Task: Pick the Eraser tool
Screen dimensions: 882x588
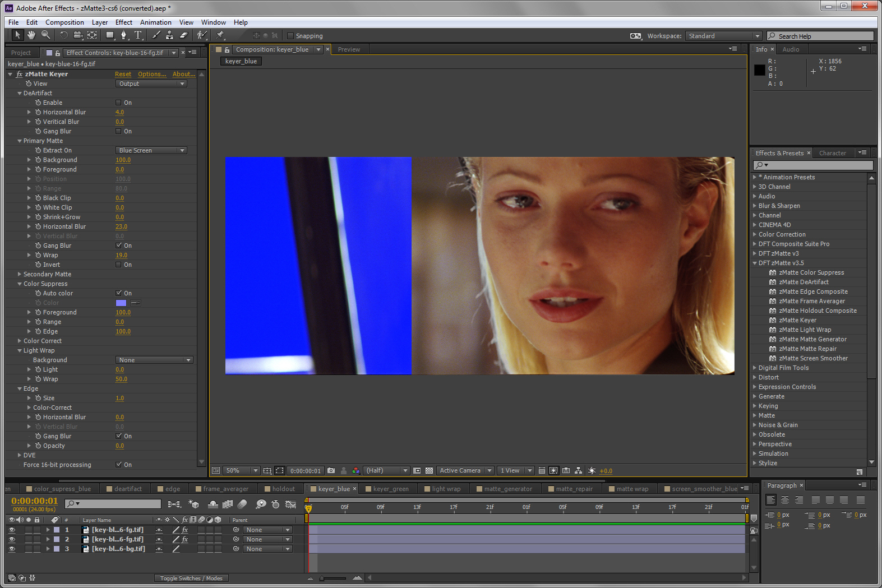Action: 183,35
